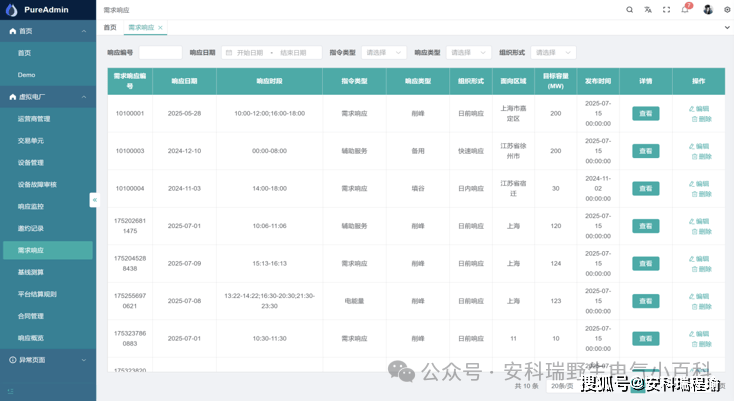Expand the 异常页面 sidebar group
Screen dimensions: 735x401
[48, 360]
